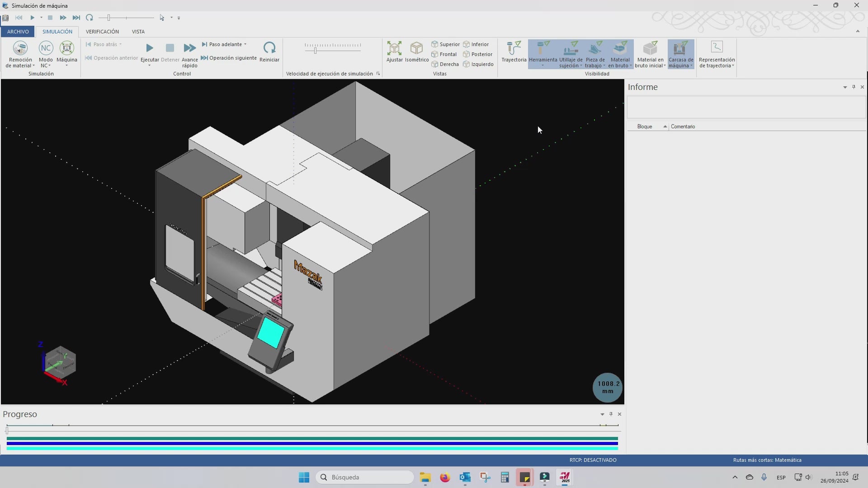Select the Isométrico view icon
Viewport: 868px width, 488px height.
point(416,48)
